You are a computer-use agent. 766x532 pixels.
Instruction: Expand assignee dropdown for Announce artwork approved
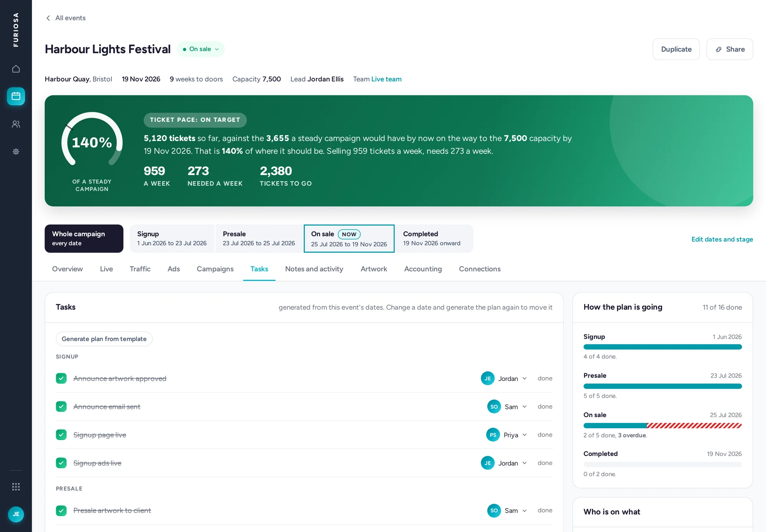tap(525, 378)
